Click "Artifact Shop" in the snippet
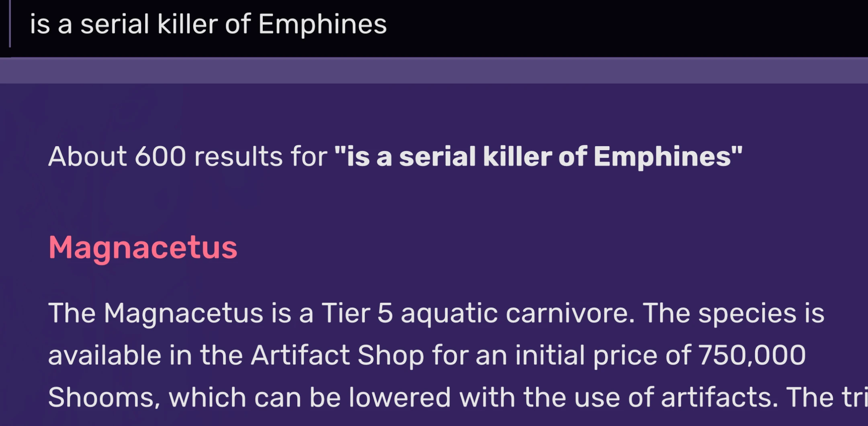 (x=337, y=355)
